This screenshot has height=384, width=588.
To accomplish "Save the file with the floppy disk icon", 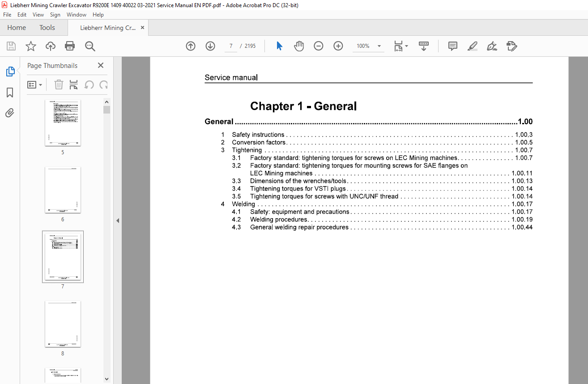I will coord(11,46).
